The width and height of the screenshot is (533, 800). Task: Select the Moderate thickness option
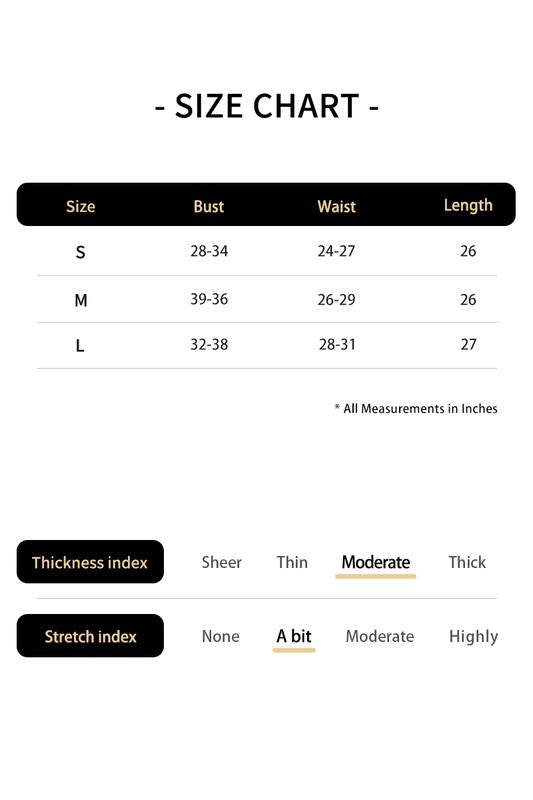pyautogui.click(x=375, y=562)
